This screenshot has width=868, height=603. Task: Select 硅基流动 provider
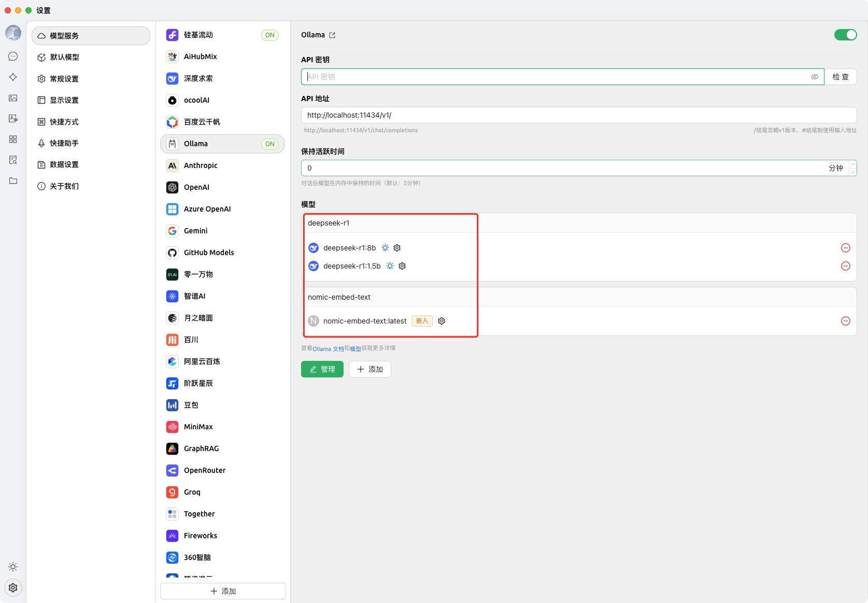coord(222,35)
